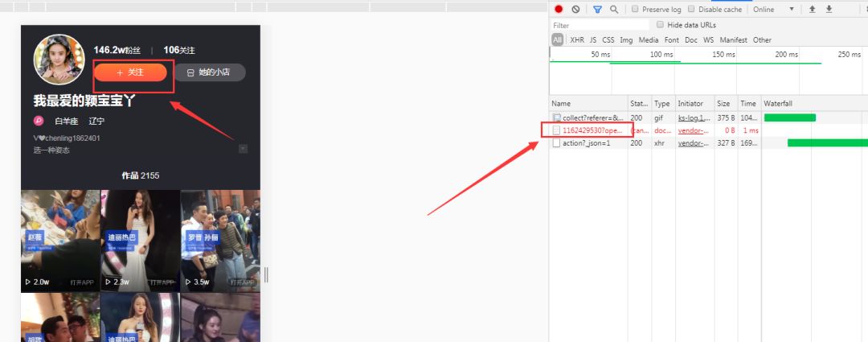Click the 打开APP label on the 3.5w video

coord(243,282)
